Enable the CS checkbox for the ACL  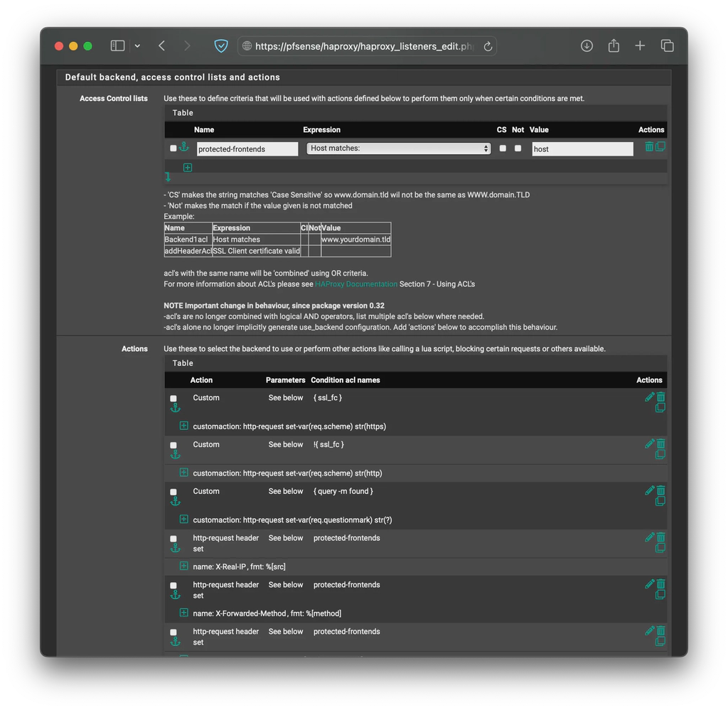coord(503,149)
